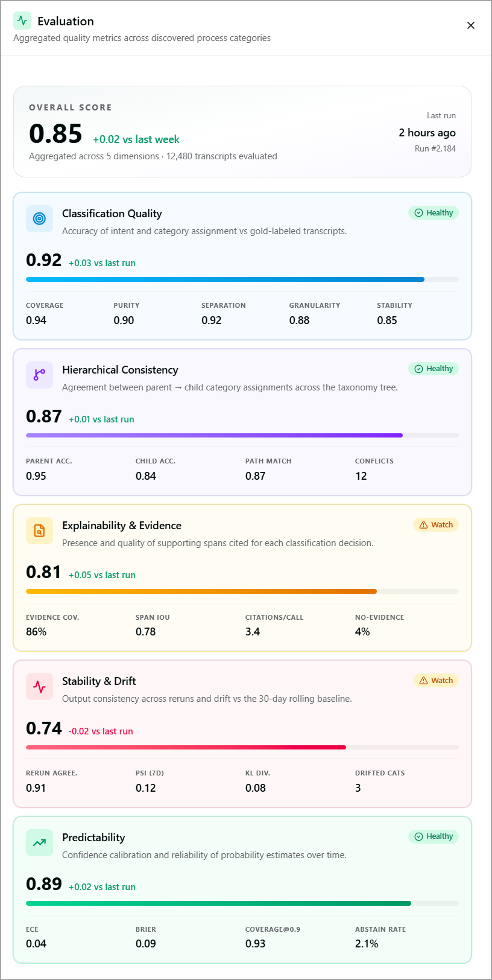Click the Explainability & Evidence orange progress bar
The image size is (492, 980).
click(242, 591)
